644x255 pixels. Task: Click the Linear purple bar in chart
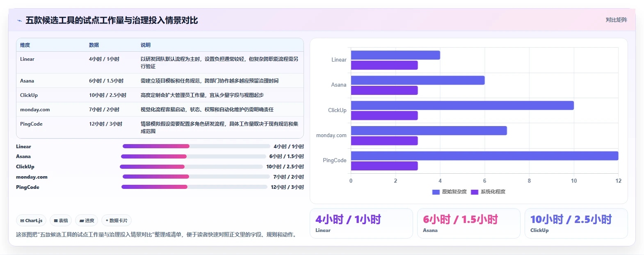point(384,65)
